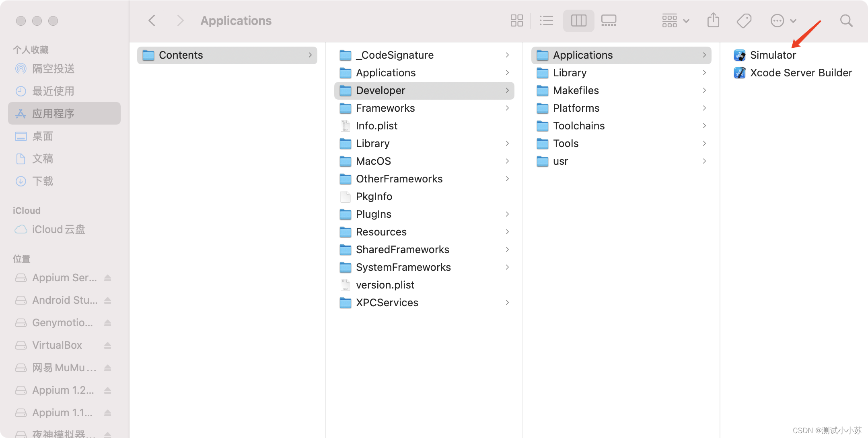Go back to previous folder
The height and width of the screenshot is (438, 868).
click(x=152, y=20)
